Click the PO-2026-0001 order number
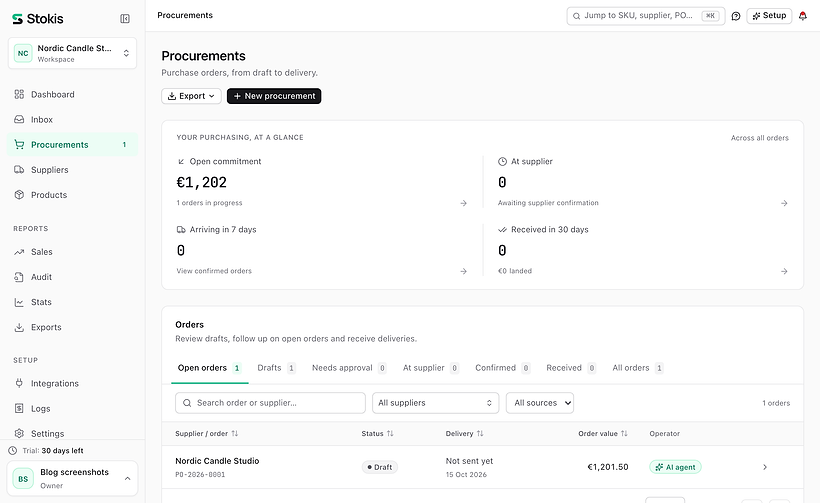The width and height of the screenshot is (820, 503). [x=200, y=475]
